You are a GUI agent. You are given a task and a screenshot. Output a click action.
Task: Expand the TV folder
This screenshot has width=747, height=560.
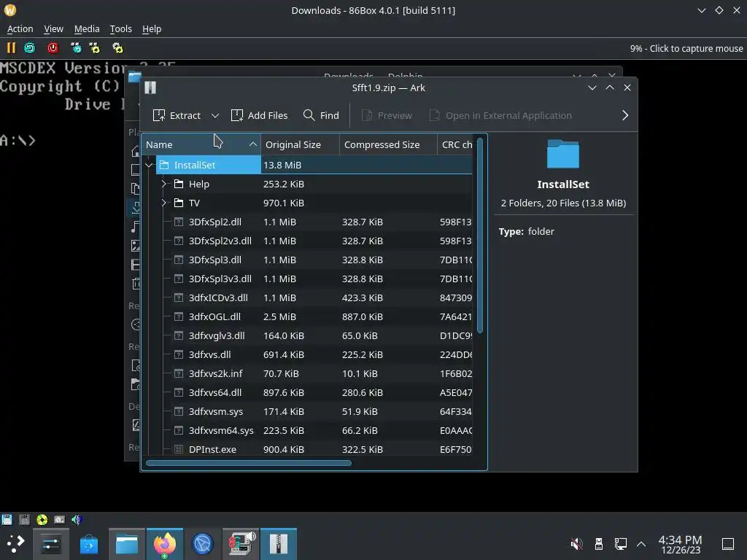click(163, 203)
